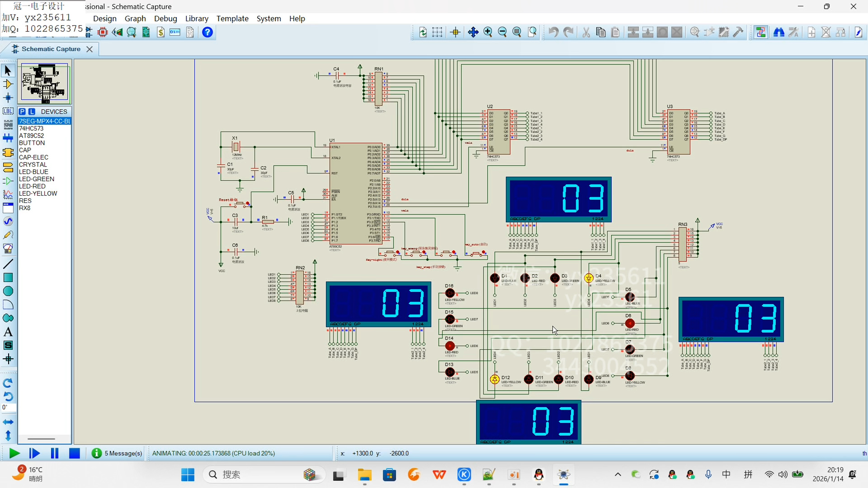The width and height of the screenshot is (868, 488).
Task: Zoom in on the schematic
Action: (x=488, y=32)
